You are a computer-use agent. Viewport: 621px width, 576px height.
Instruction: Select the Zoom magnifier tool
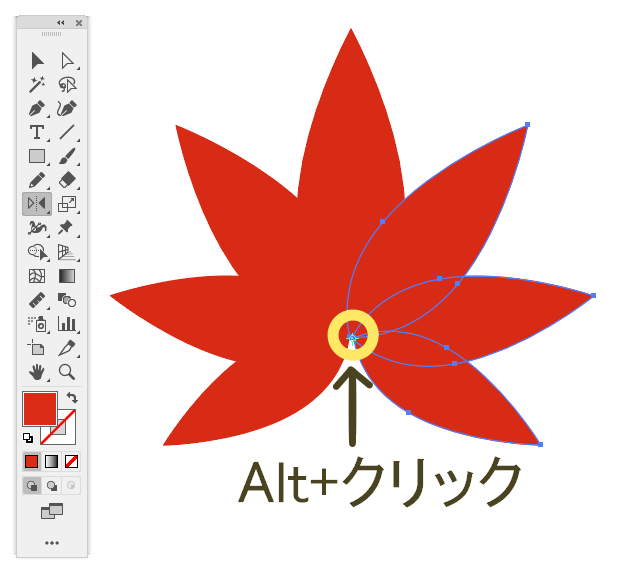click(67, 372)
